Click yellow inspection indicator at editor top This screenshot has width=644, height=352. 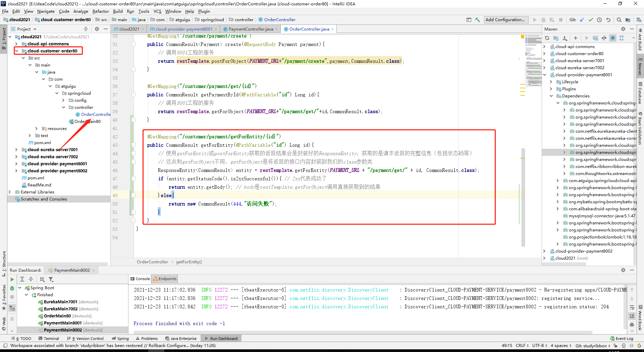(x=522, y=36)
